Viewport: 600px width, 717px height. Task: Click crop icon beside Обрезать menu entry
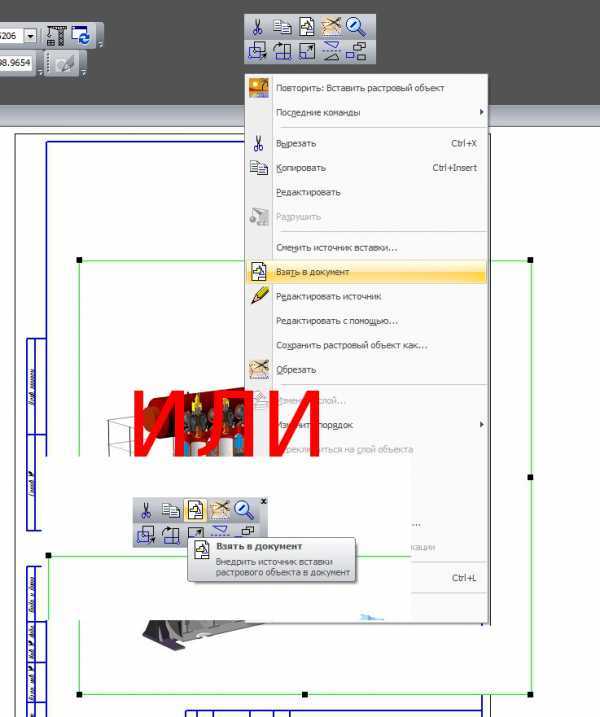pyautogui.click(x=259, y=369)
